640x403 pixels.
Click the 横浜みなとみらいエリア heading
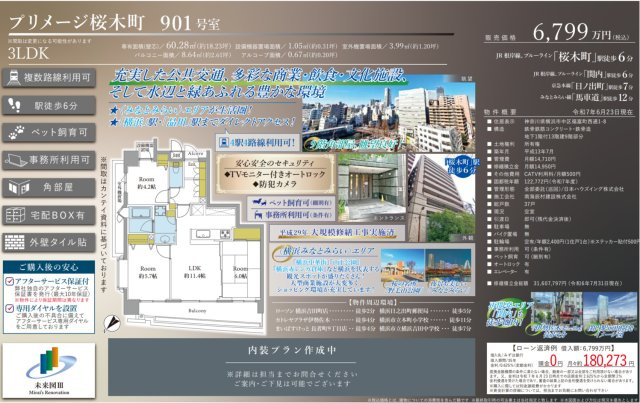287,255
